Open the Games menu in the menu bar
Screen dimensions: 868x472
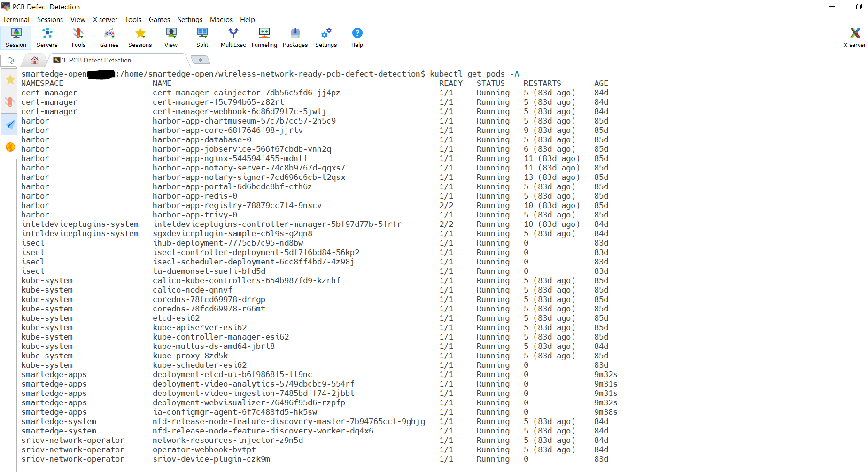click(159, 20)
